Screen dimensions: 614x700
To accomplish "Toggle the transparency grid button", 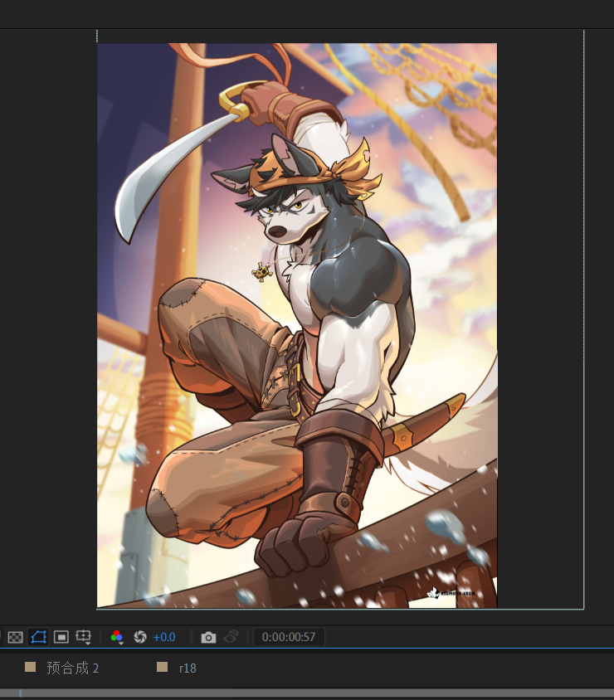I will click(x=15, y=637).
